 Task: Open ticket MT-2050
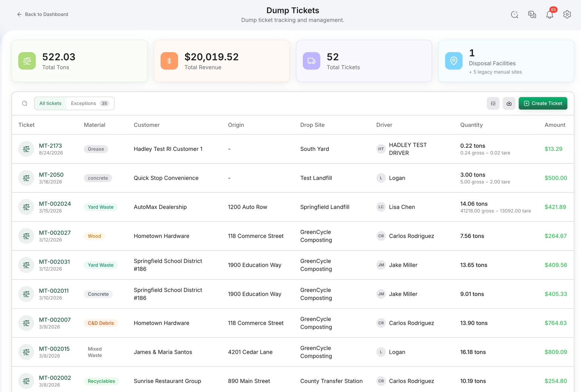pyautogui.click(x=51, y=175)
